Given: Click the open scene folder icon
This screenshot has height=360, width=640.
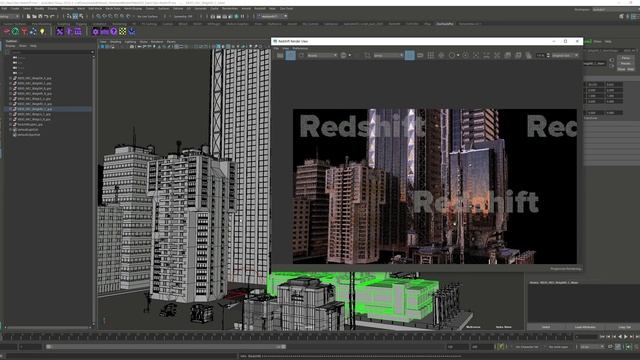Looking at the screenshot, I should pyautogui.click(x=34, y=16).
